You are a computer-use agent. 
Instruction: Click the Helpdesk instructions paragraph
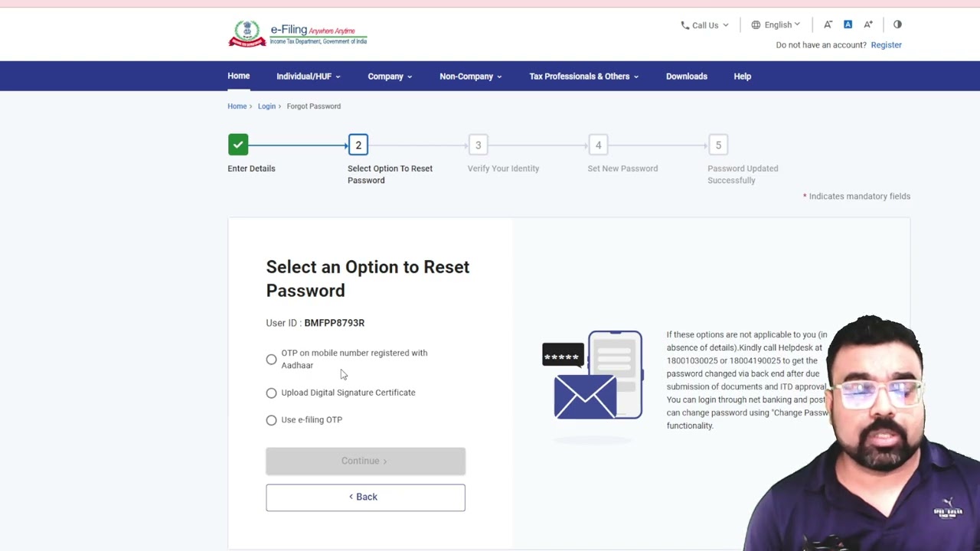point(746,380)
